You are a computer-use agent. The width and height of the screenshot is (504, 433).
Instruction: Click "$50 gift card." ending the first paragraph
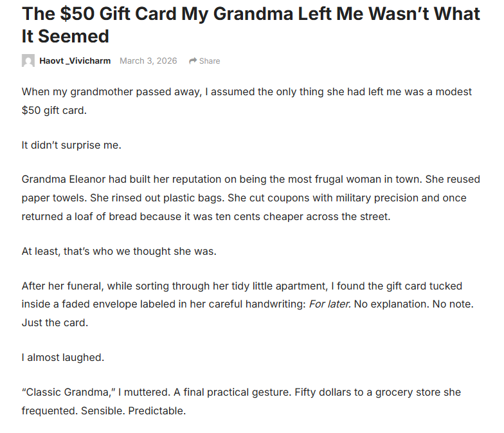(53, 110)
